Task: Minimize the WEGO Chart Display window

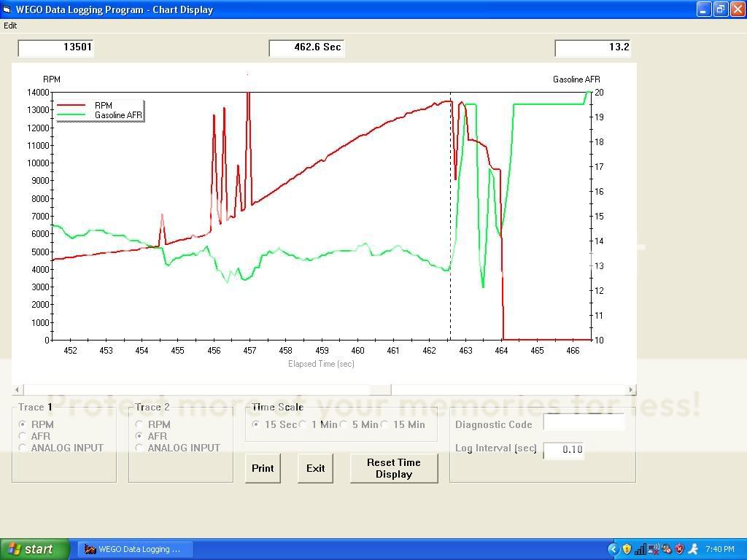Action: pos(704,9)
